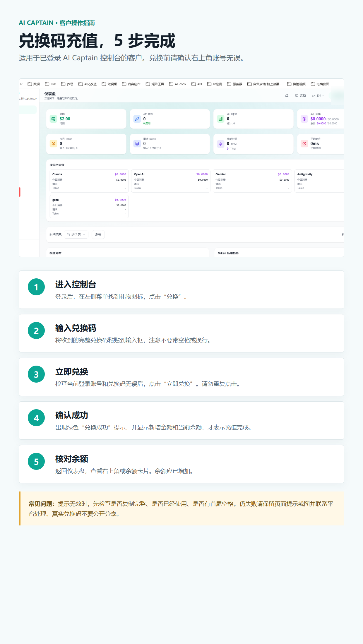
Task: Select the OpenAI platform card
Action: tap(171, 181)
